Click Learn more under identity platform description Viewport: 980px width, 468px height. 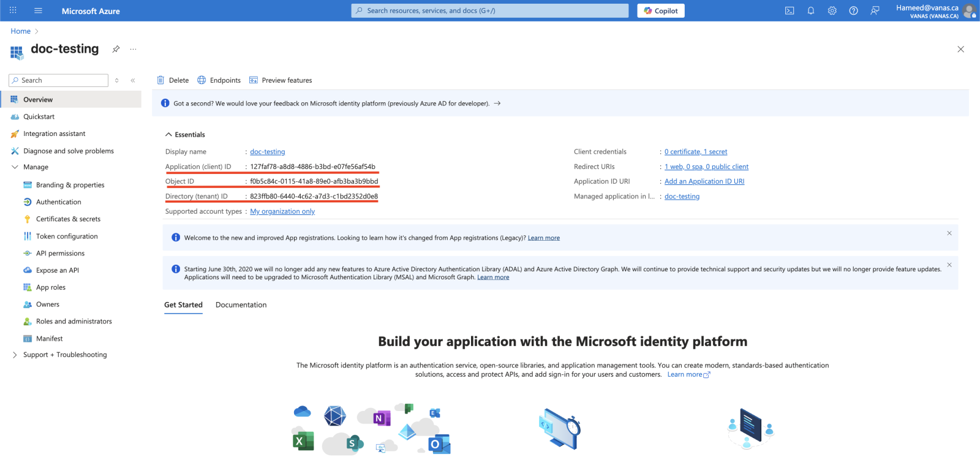(688, 375)
